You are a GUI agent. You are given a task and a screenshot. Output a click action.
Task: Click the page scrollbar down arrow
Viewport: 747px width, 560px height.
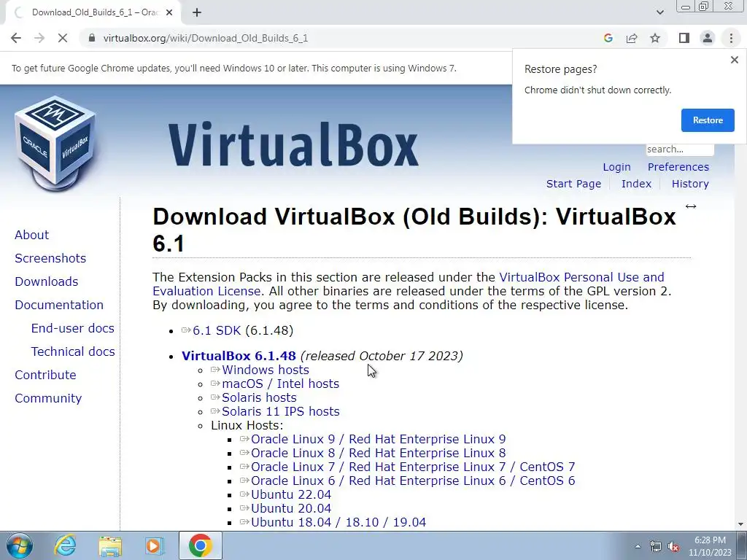point(740,524)
